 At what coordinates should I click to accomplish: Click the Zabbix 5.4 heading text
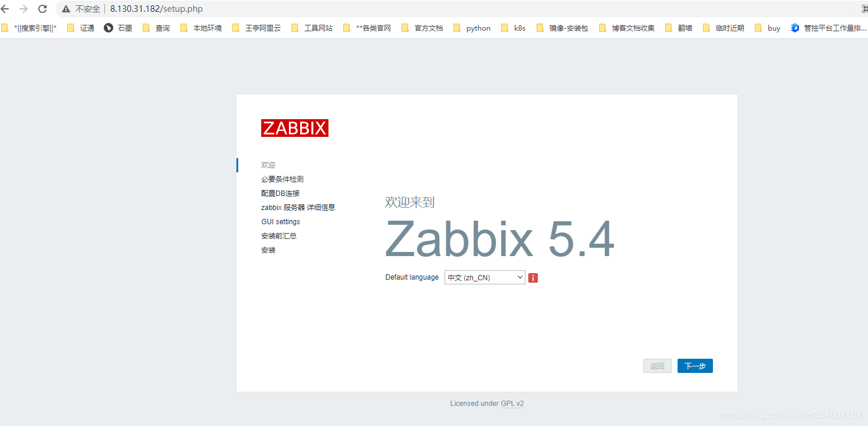click(x=500, y=239)
